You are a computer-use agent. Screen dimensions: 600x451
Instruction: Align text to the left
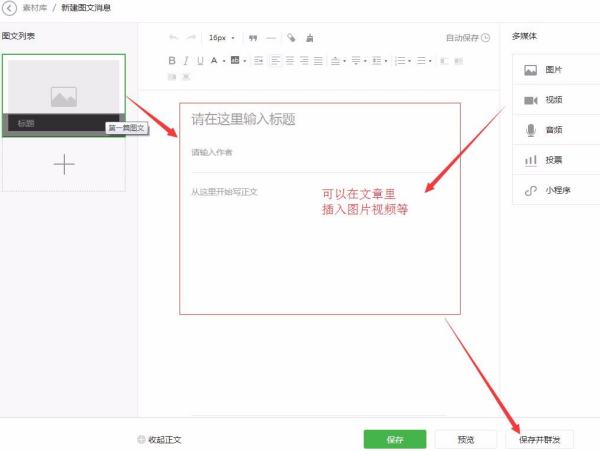pos(275,60)
